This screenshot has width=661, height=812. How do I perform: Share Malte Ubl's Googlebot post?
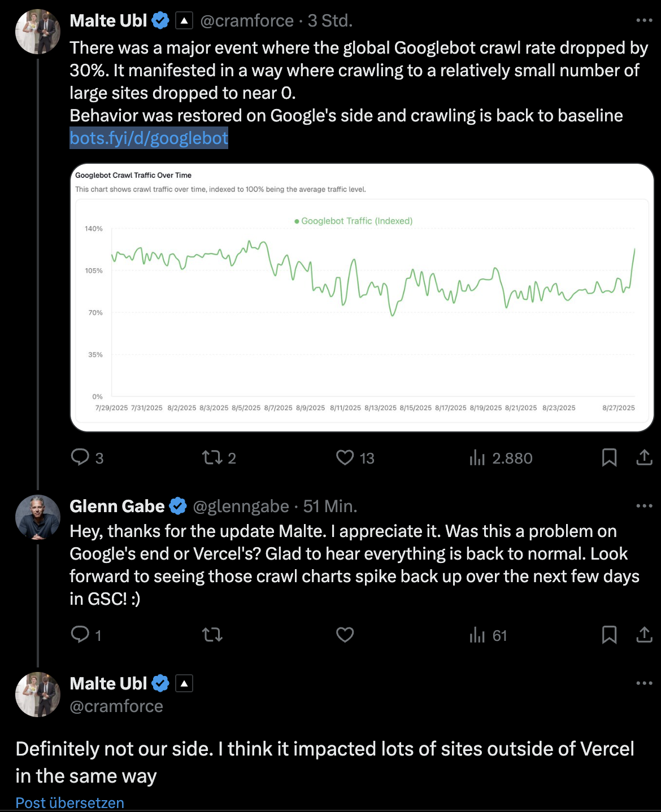644,458
